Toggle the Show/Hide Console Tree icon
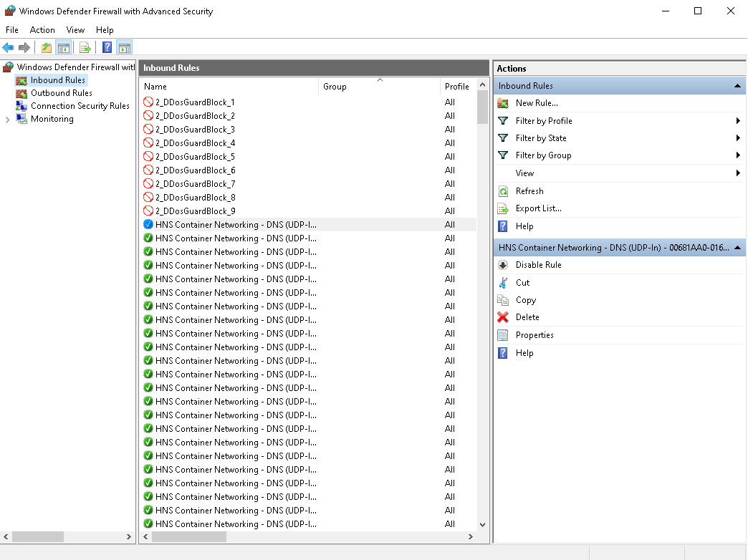The width and height of the screenshot is (748, 560). point(64,48)
